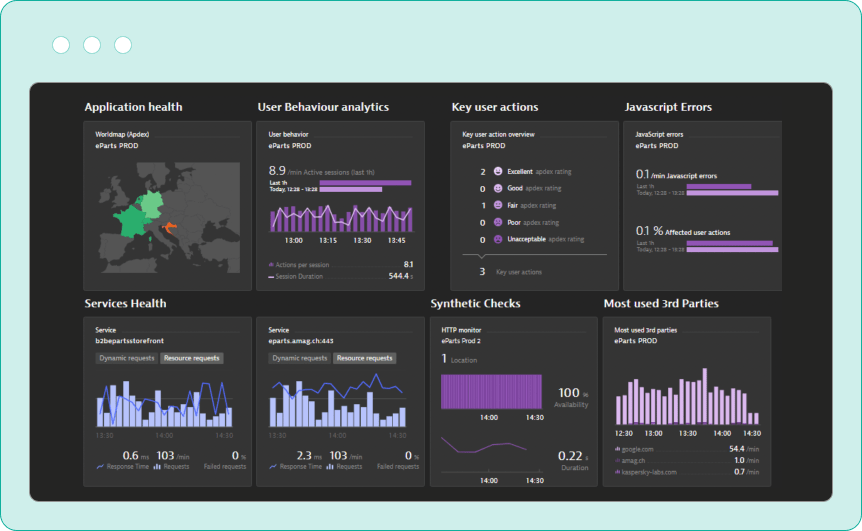Switch to Dynamic requests on eparts.amag.ch:443
This screenshot has height=531, width=862.
[300, 358]
